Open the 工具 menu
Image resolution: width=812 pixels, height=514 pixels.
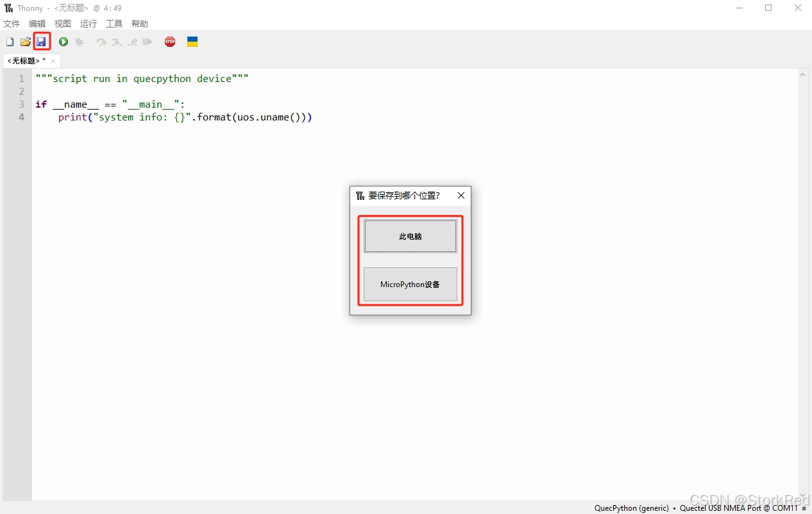[114, 24]
